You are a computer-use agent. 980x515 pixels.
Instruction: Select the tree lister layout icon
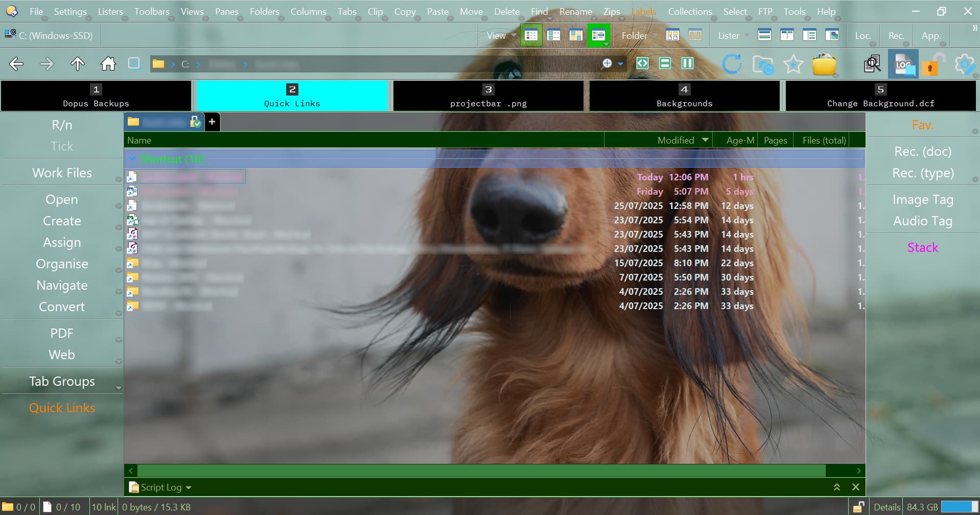coord(809,35)
